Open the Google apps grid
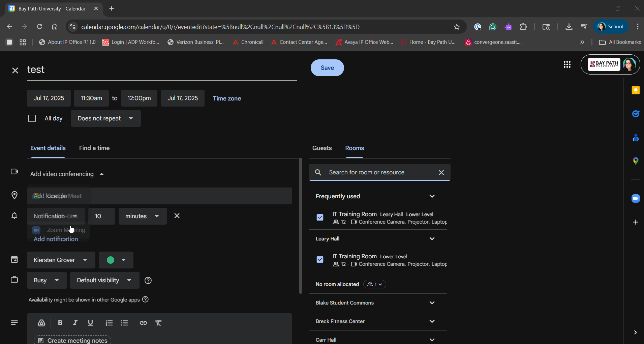644x344 pixels. click(567, 64)
